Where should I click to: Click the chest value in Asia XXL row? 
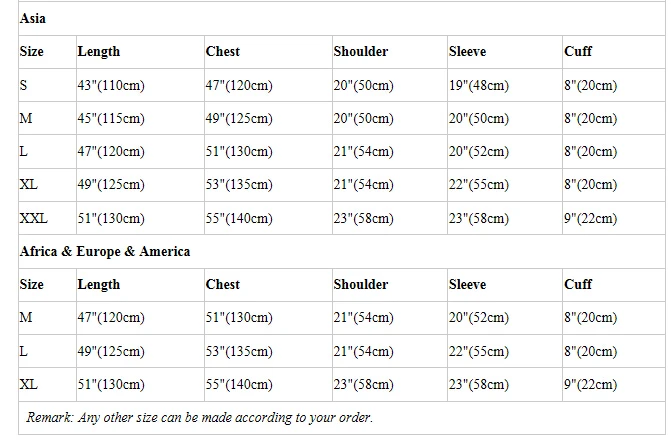click(x=239, y=218)
